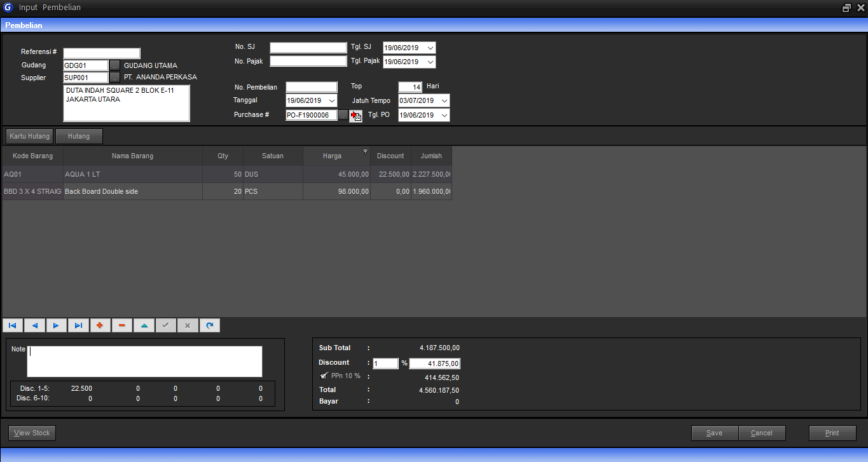Go to first record in navigator

13,325
